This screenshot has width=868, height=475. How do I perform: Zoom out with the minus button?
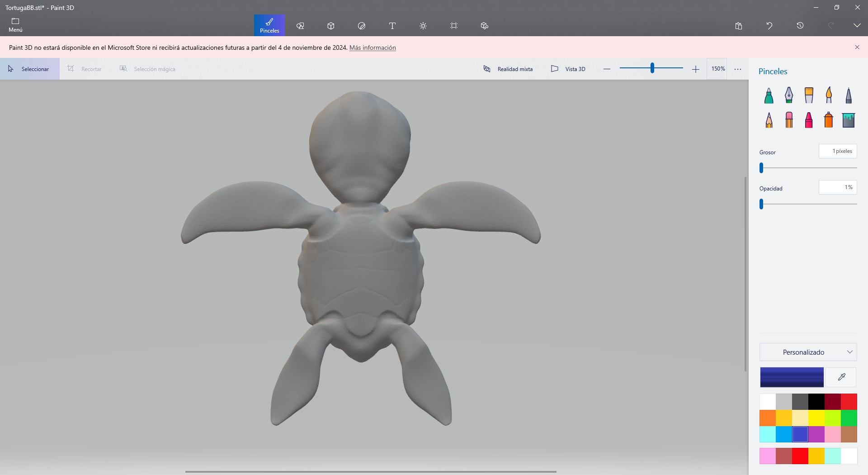click(607, 69)
